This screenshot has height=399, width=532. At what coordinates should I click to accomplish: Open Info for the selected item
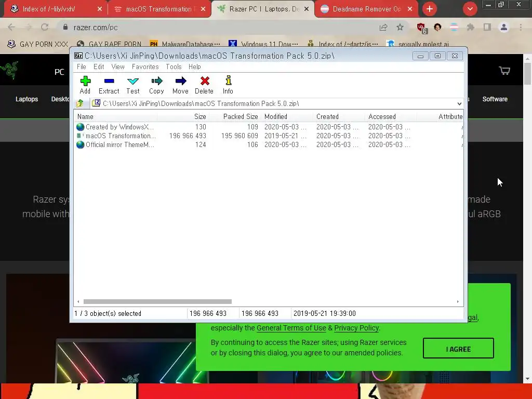click(228, 85)
